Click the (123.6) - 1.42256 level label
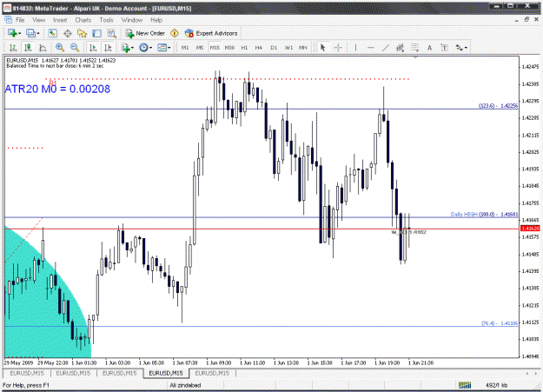The image size is (543, 392). (499, 106)
